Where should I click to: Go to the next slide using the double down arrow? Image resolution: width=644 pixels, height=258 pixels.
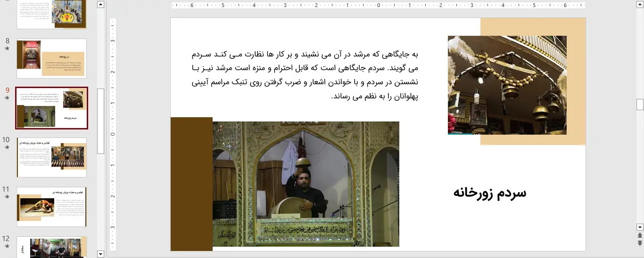tap(640, 243)
